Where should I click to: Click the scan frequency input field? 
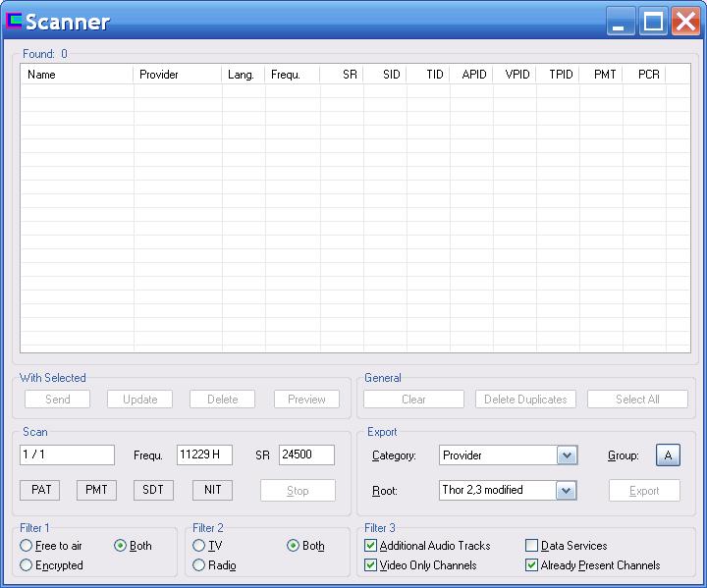(x=204, y=454)
